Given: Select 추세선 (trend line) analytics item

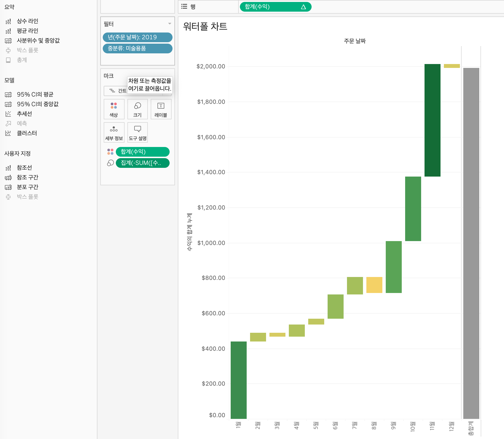Looking at the screenshot, I should click(x=24, y=114).
